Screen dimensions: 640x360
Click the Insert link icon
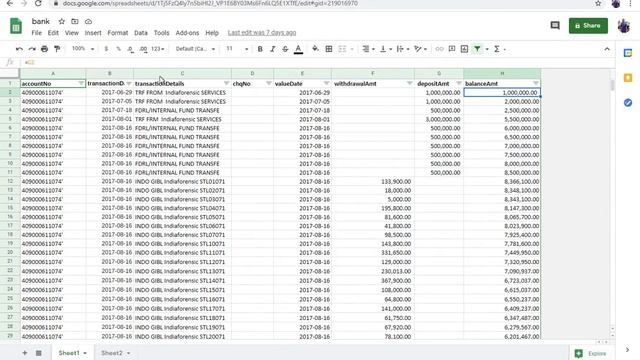point(439,49)
